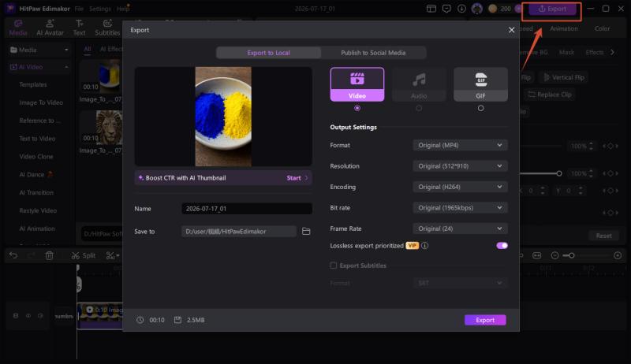631x364 pixels.
Task: Click the timeline zoom slider handle
Action: (571, 255)
